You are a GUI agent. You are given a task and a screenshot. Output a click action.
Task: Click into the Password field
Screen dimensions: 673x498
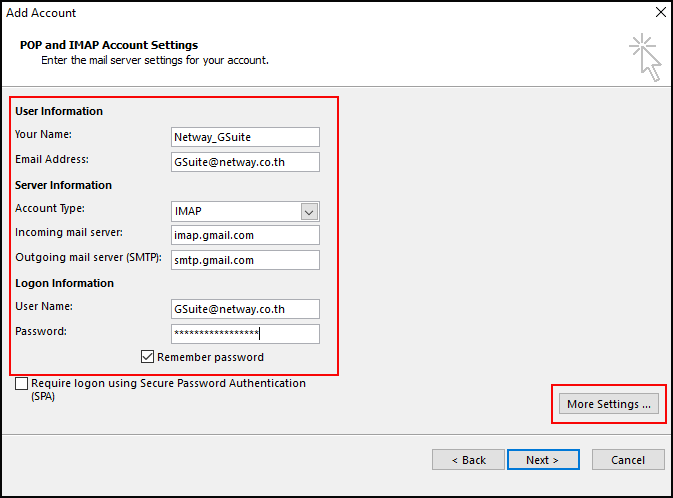pos(245,334)
